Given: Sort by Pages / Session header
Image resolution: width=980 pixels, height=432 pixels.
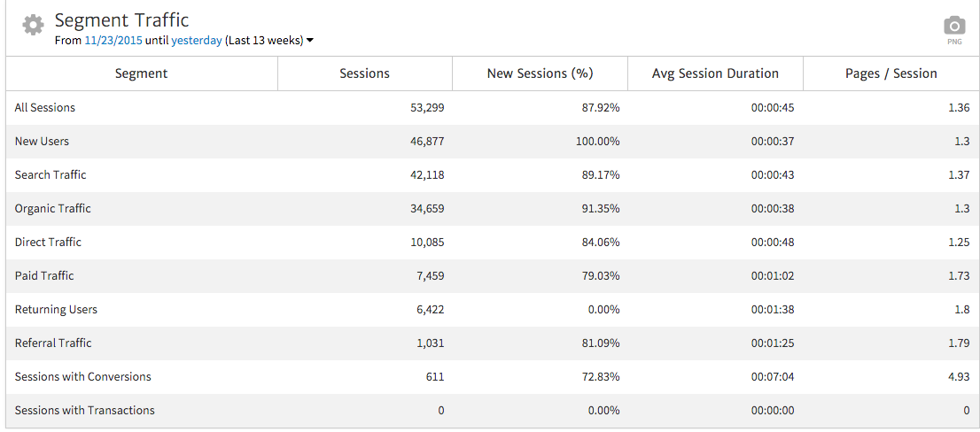Looking at the screenshot, I should [891, 73].
